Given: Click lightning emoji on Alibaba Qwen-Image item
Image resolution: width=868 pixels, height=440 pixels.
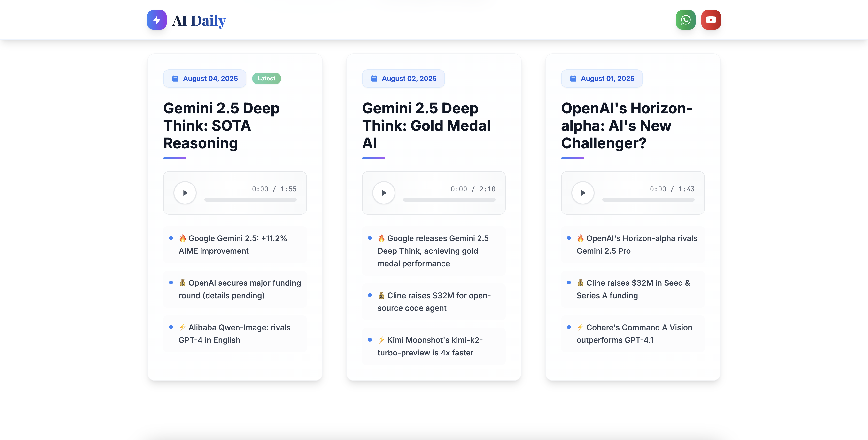Looking at the screenshot, I should [x=182, y=327].
